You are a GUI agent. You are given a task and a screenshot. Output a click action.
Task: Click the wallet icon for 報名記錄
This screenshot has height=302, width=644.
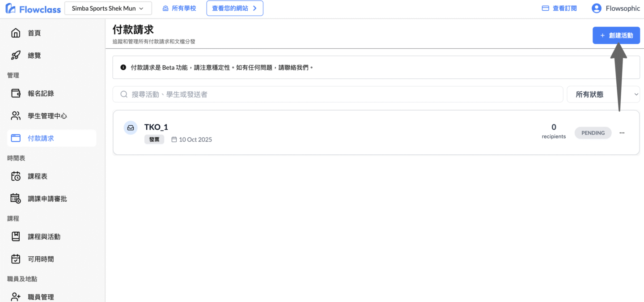16,94
